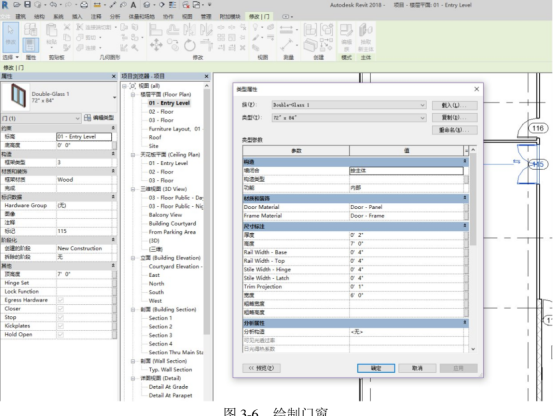Open the Structure ribbon tab

39,17
